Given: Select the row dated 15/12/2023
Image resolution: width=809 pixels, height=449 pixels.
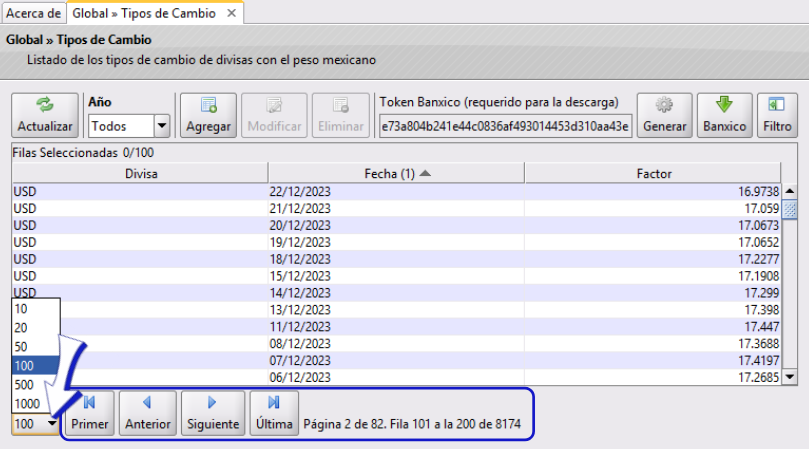Looking at the screenshot, I should pos(396,276).
